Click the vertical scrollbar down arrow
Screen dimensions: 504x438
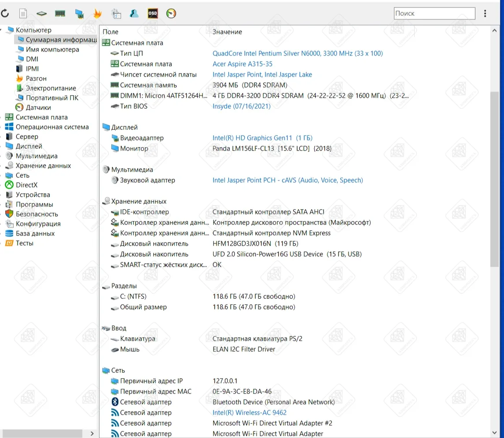pos(494,433)
